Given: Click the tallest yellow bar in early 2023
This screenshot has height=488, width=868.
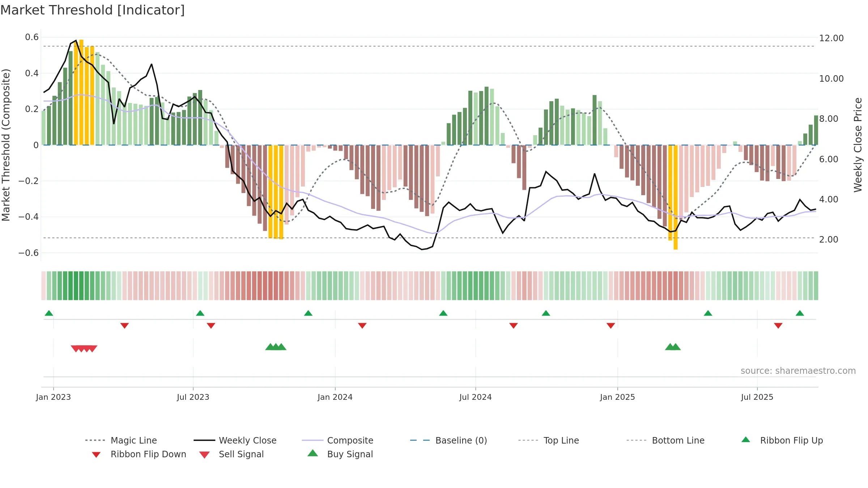Looking at the screenshot, I should tap(81, 92).
